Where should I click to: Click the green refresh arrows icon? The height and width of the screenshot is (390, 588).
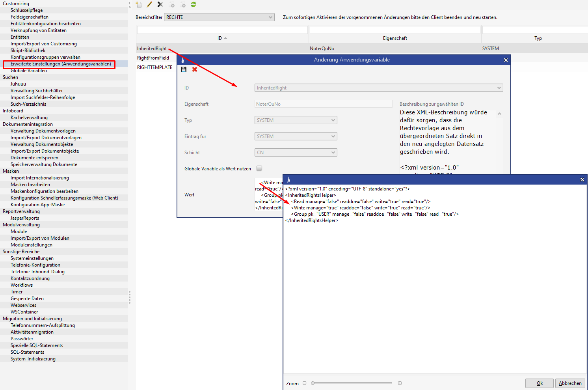[x=194, y=5]
